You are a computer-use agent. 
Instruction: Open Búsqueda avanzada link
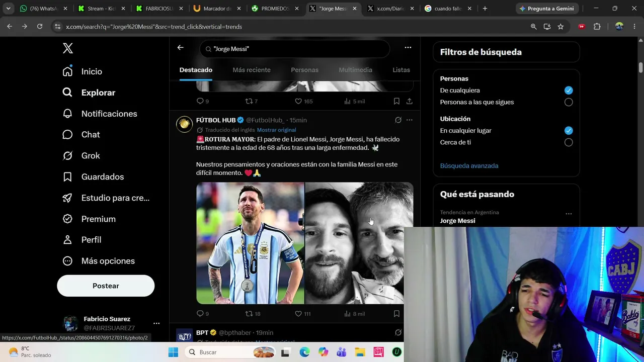(469, 165)
